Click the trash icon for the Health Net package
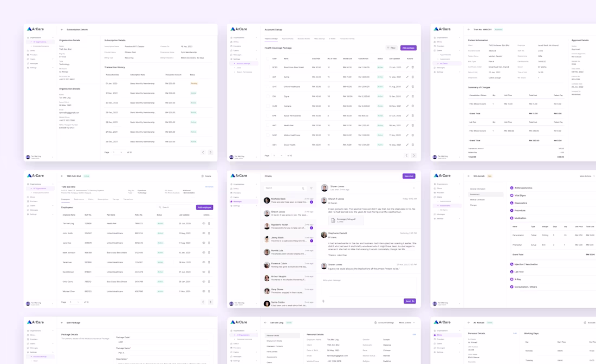This screenshot has height=364, width=596. pyautogui.click(x=412, y=125)
